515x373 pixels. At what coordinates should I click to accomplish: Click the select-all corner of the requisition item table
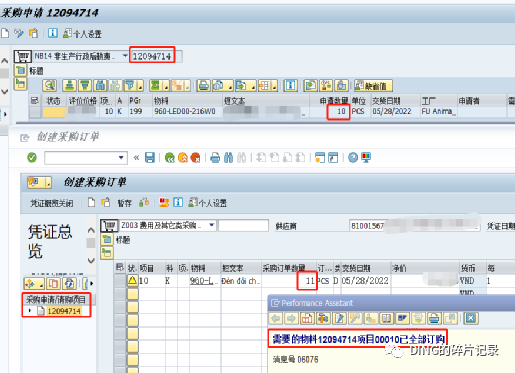click(x=34, y=101)
